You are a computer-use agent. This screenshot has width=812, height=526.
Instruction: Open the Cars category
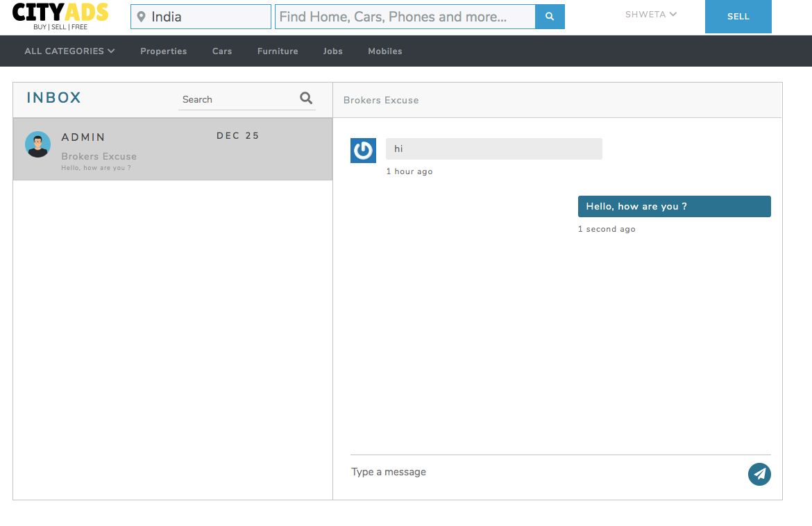coord(222,51)
